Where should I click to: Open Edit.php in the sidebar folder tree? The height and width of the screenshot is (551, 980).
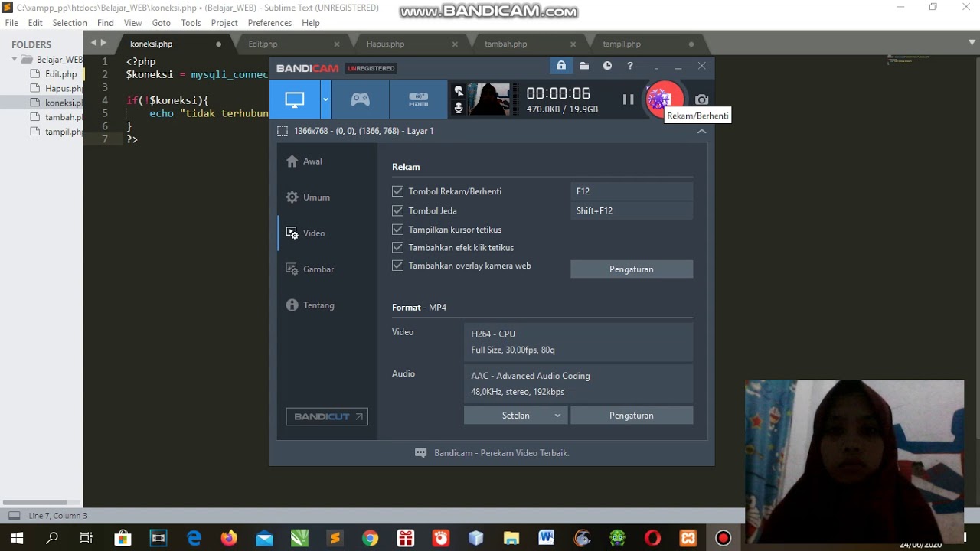[x=60, y=74]
